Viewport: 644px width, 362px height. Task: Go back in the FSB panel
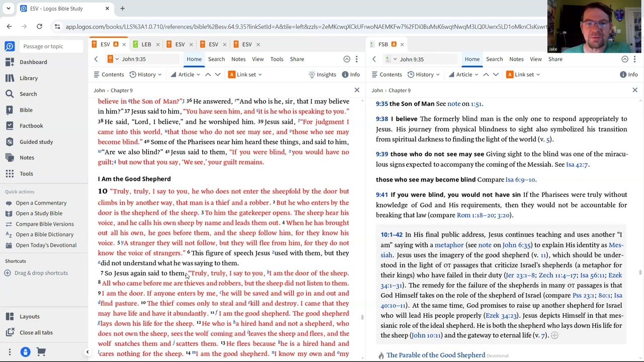(x=374, y=59)
